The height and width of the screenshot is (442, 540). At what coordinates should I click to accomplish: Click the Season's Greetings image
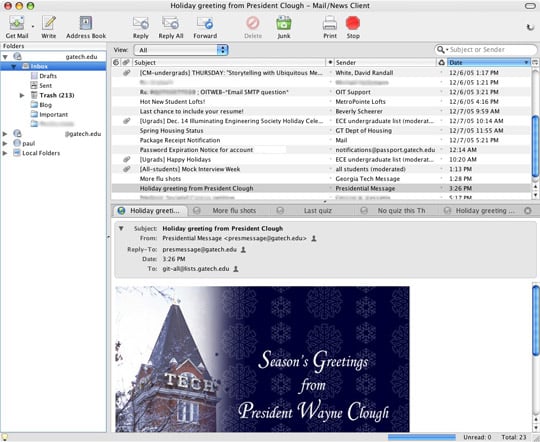[262, 359]
